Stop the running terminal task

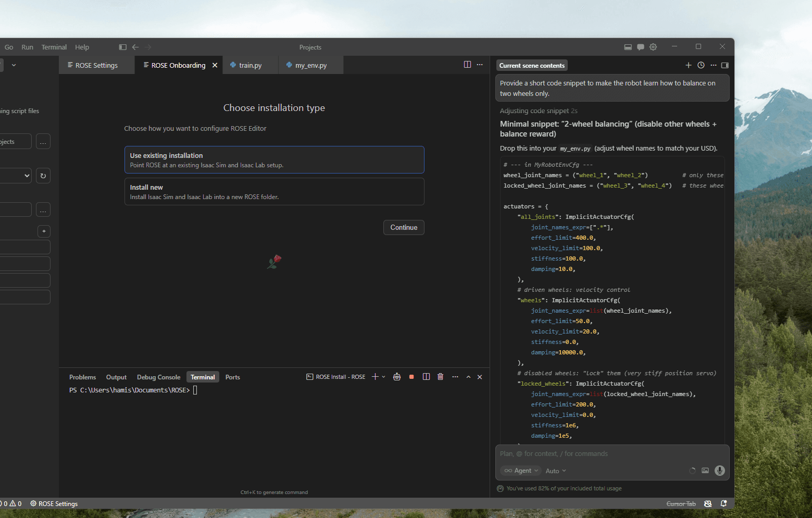click(x=411, y=377)
